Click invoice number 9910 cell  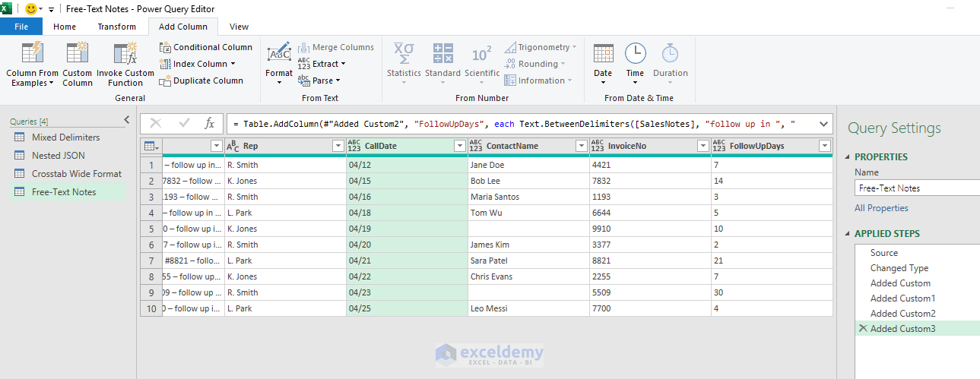[x=650, y=229]
